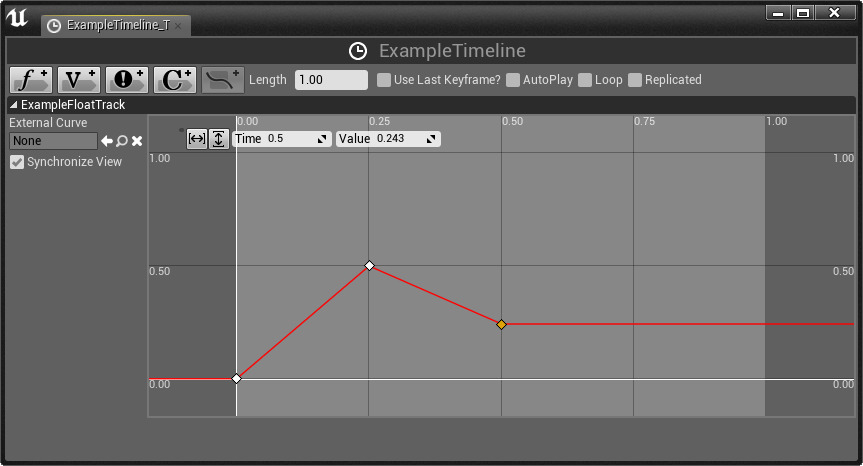Uncheck Synchronize View checkbox

(17, 162)
